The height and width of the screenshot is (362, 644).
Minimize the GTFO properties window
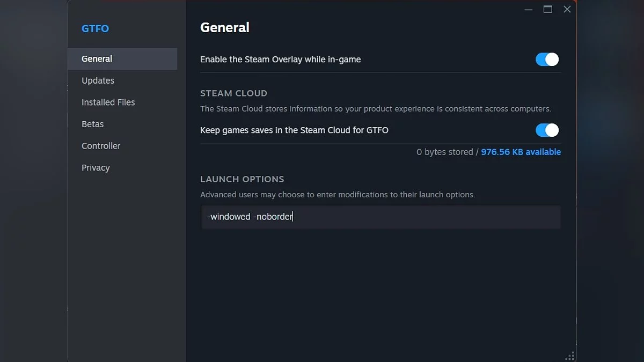529,10
